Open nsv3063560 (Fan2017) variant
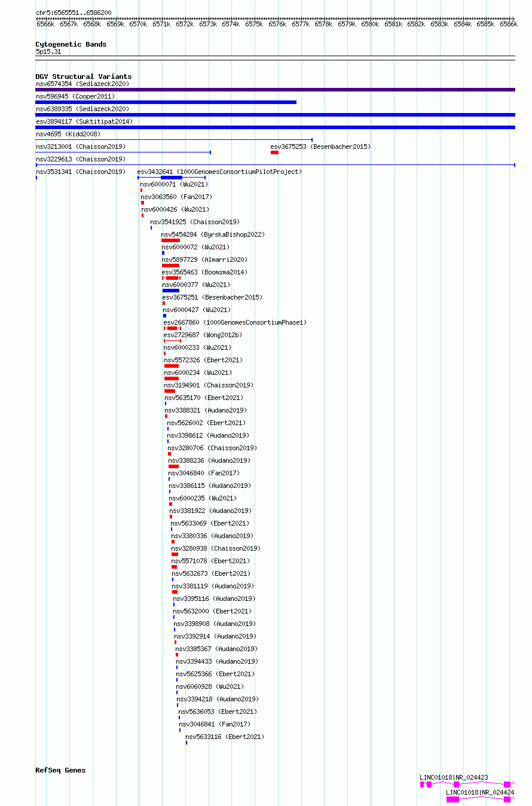 click(x=176, y=197)
